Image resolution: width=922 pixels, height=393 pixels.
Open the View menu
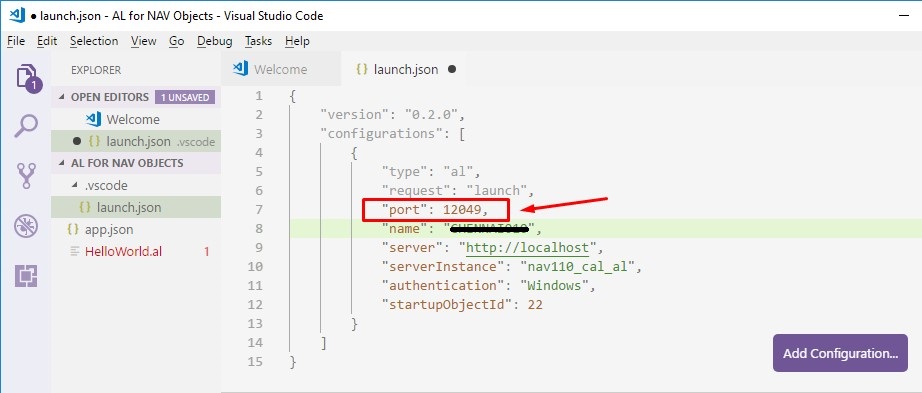pyautogui.click(x=143, y=41)
